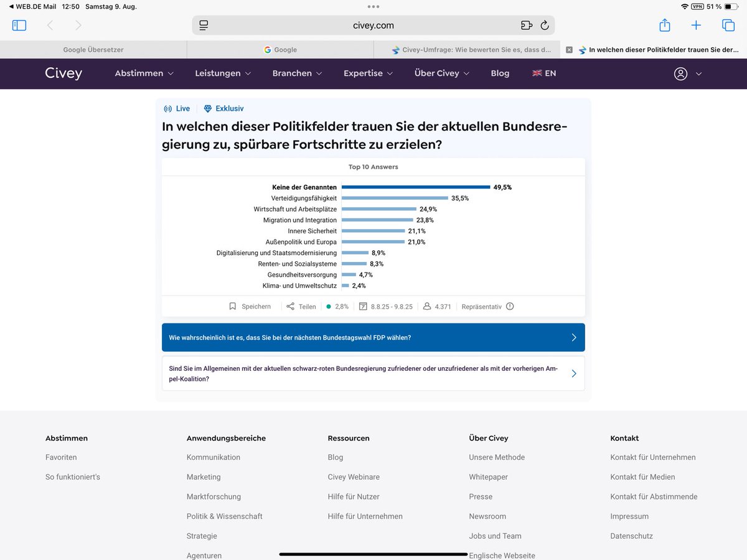Click the Verteidigungsfähigkeit answer label
Viewport: 747px width, 560px height.
[x=304, y=198]
